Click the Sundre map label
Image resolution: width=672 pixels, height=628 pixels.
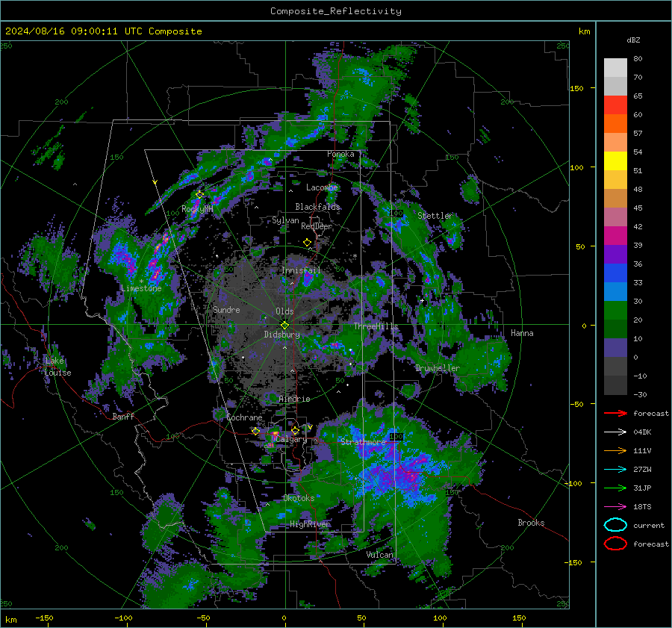tap(226, 310)
